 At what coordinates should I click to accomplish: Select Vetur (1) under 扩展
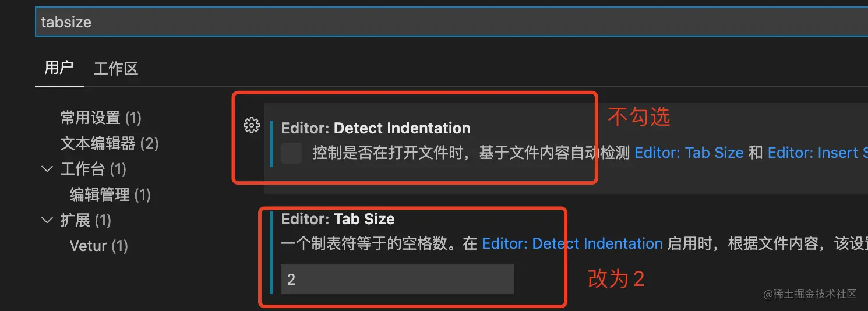(x=98, y=246)
